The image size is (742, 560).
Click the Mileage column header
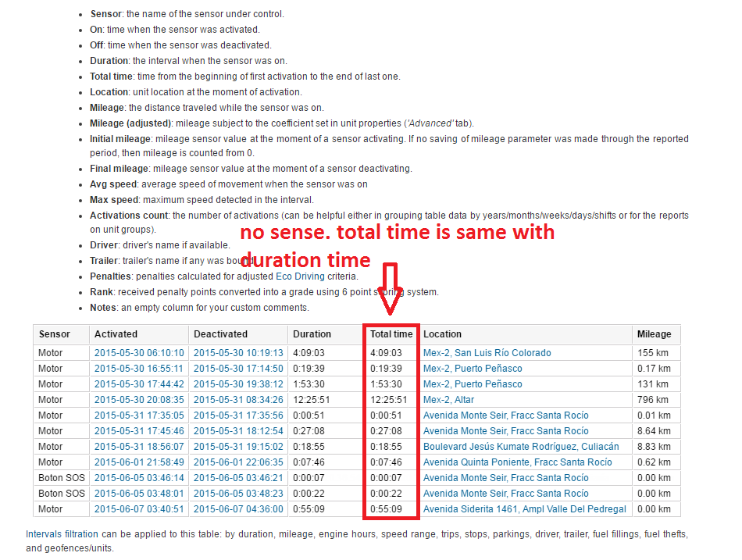point(654,334)
